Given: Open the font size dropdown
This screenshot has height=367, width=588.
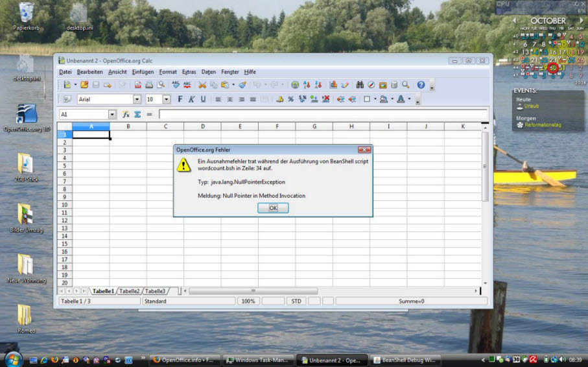Looking at the screenshot, I should point(167,99).
